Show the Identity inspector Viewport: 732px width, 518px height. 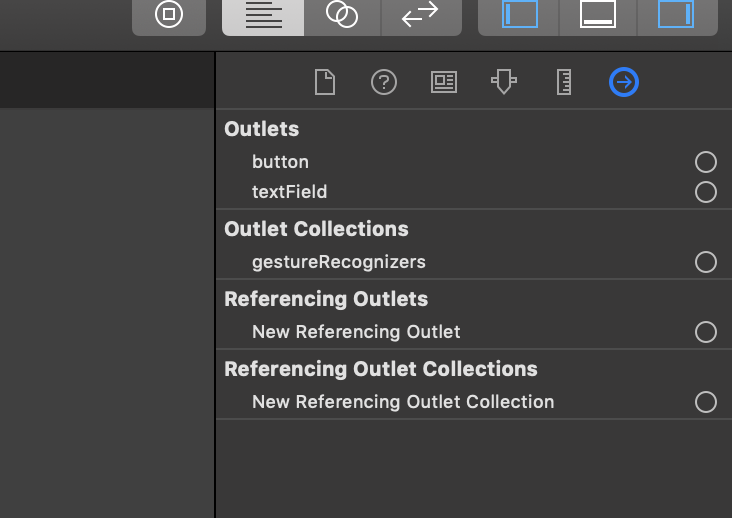click(x=443, y=82)
